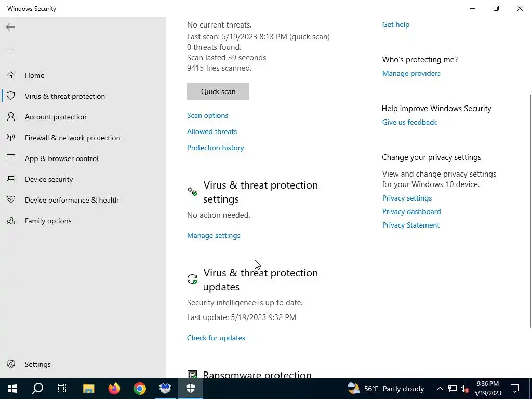532x399 pixels.
Task: Click the back arrow in Windows Security
Action: pyautogui.click(x=10, y=27)
